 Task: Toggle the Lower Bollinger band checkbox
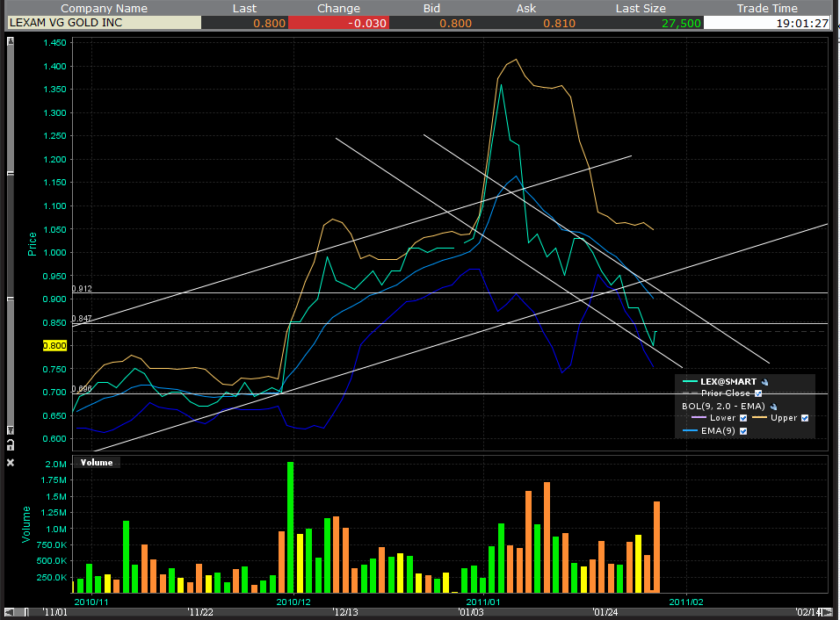[742, 418]
